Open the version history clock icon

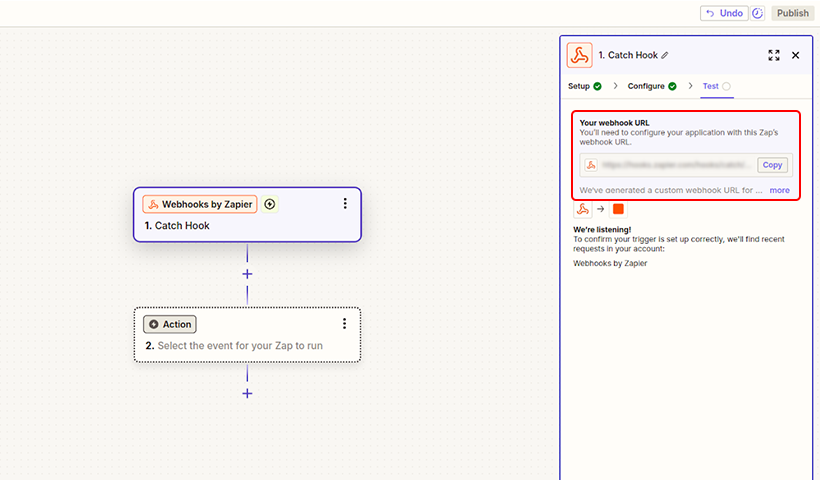pyautogui.click(x=757, y=13)
